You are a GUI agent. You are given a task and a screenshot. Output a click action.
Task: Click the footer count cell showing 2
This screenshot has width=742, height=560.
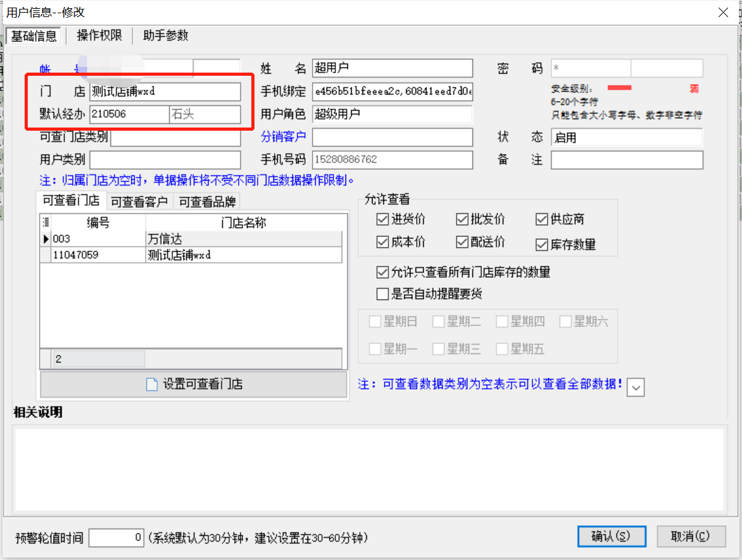pos(99,359)
